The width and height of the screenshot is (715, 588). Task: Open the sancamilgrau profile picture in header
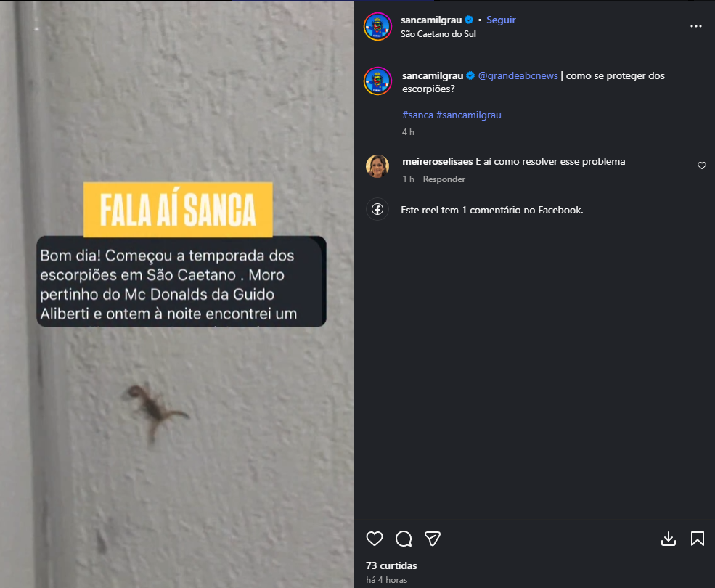(377, 26)
